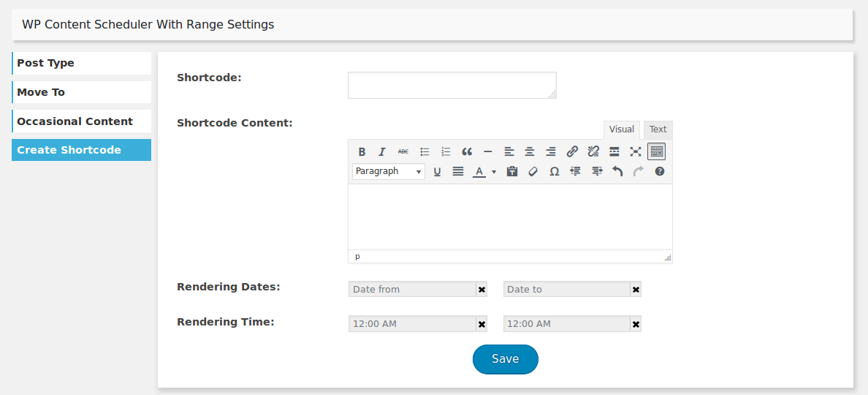Click the Shortcode text field

pyautogui.click(x=452, y=86)
